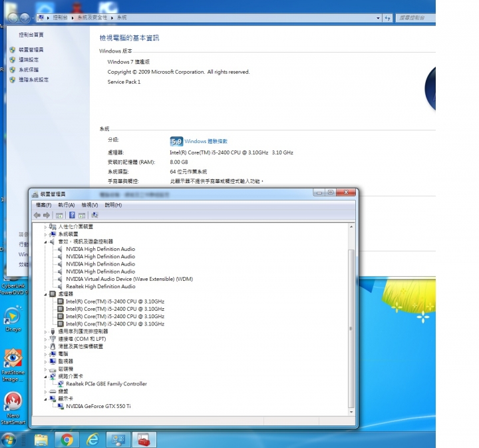Click the Back button in System window
This screenshot has height=448, width=479.
pos(13,18)
